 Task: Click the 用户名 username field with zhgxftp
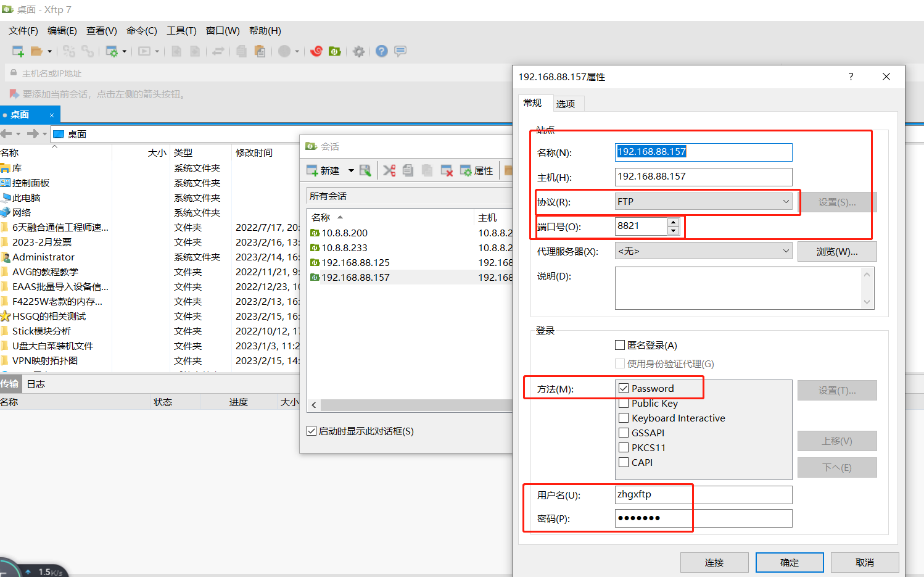tap(703, 494)
